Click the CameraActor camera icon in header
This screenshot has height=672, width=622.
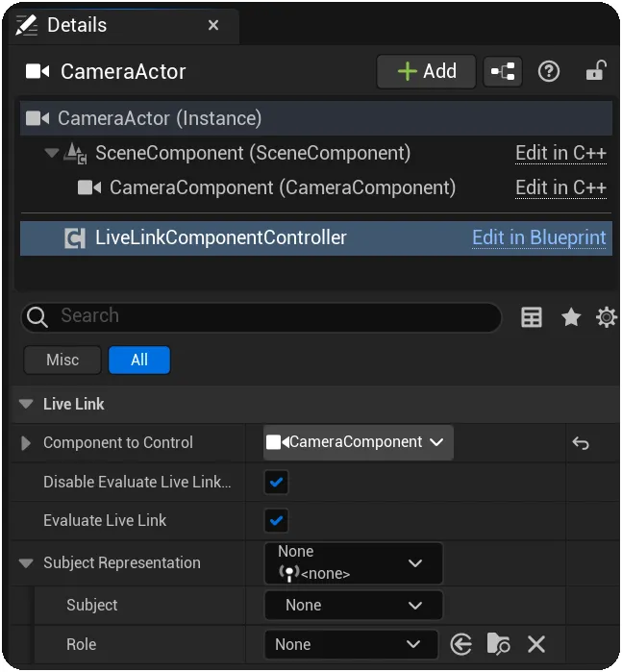click(x=37, y=71)
